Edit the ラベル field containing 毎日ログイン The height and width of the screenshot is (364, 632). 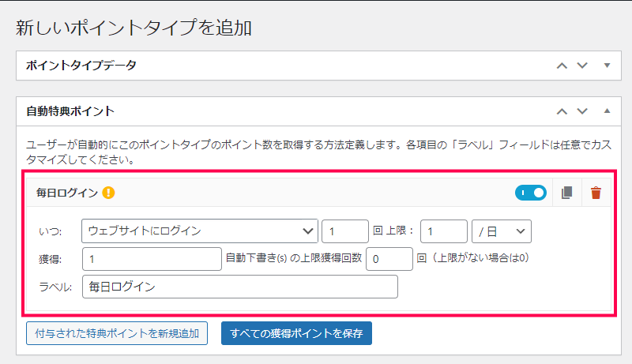click(240, 287)
